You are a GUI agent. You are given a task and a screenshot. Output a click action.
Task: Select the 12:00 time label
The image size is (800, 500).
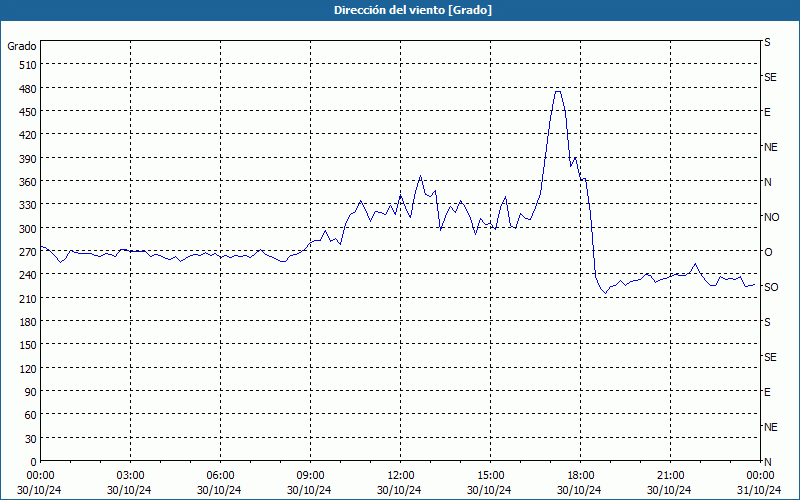(x=401, y=476)
